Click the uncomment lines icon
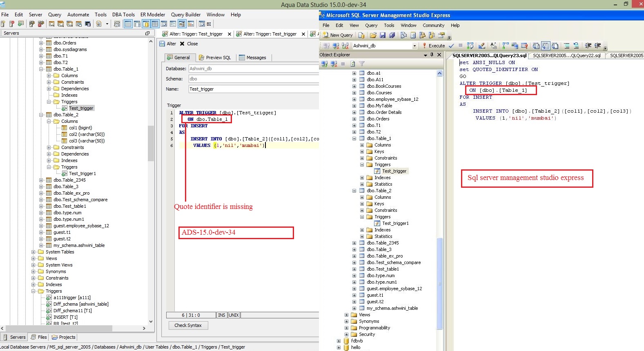 point(576,46)
